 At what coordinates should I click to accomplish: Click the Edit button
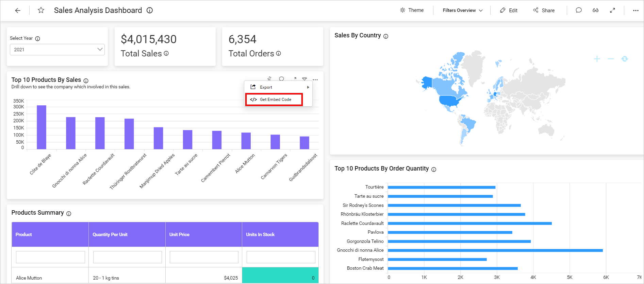(509, 11)
